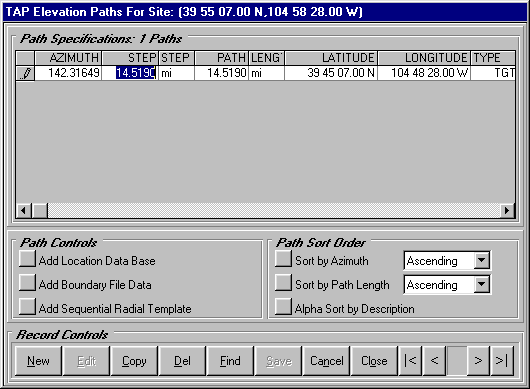The width and height of the screenshot is (530, 389).
Task: Click the Save button
Action: click(x=278, y=361)
